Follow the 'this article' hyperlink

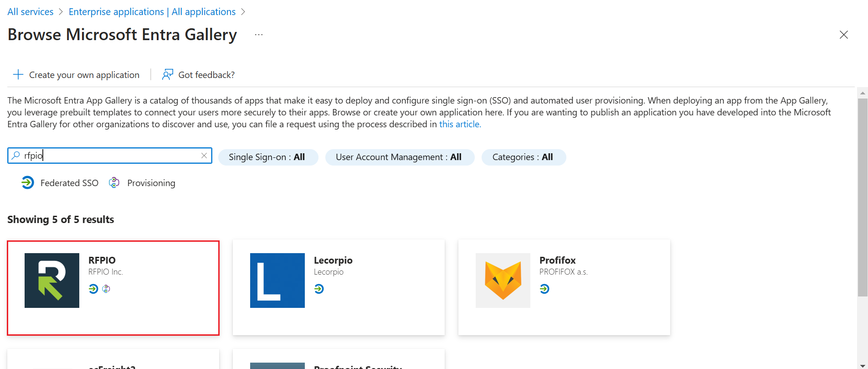460,124
